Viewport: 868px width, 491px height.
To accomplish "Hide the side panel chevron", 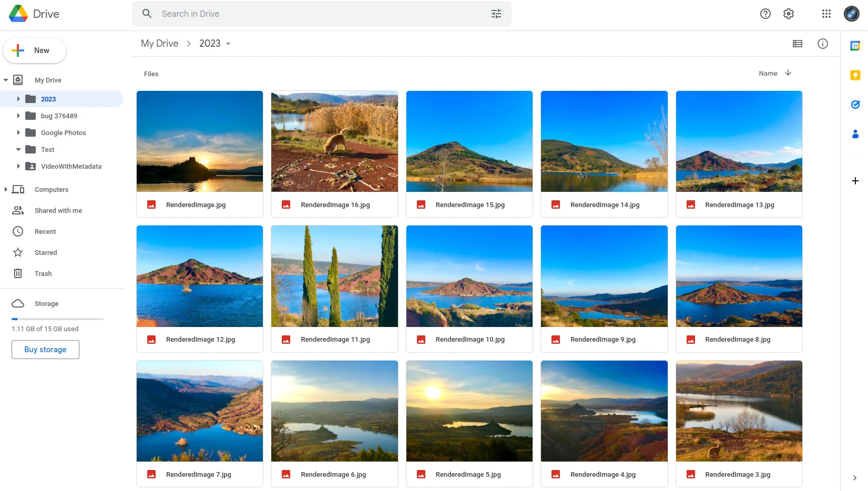I will 854,478.
